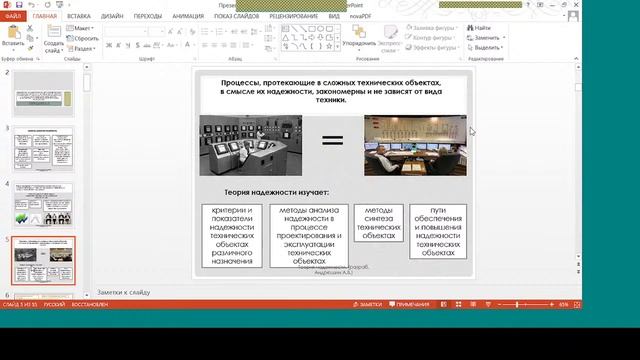Switch to slide sorter view icon

pyautogui.click(x=458, y=304)
